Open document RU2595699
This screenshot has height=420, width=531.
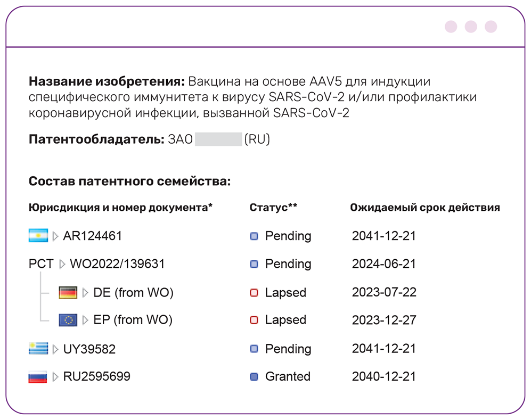pos(96,377)
